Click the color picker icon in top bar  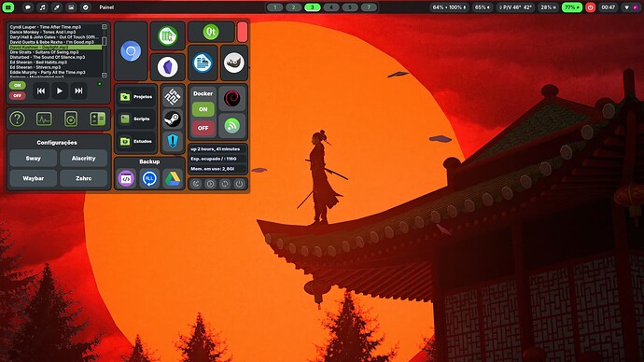[57, 7]
